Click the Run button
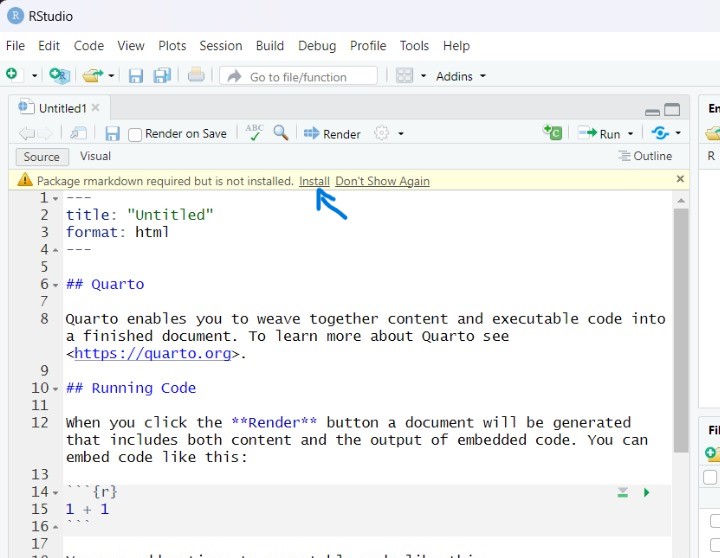720x558 pixels. (x=599, y=134)
